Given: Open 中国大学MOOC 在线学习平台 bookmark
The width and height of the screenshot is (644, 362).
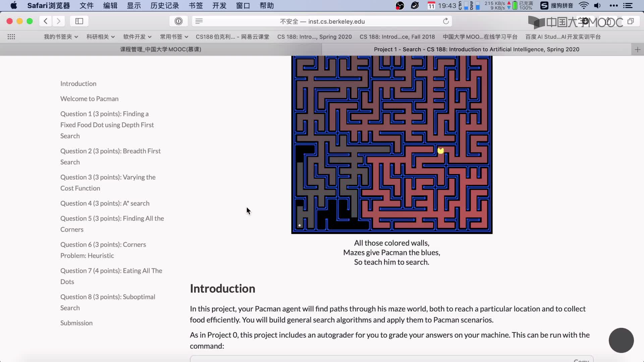Looking at the screenshot, I should click(x=480, y=37).
